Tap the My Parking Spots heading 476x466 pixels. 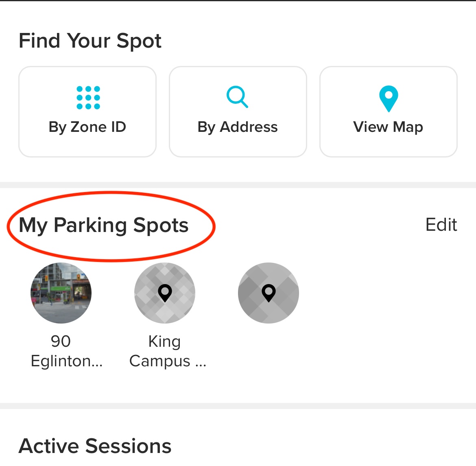104,225
